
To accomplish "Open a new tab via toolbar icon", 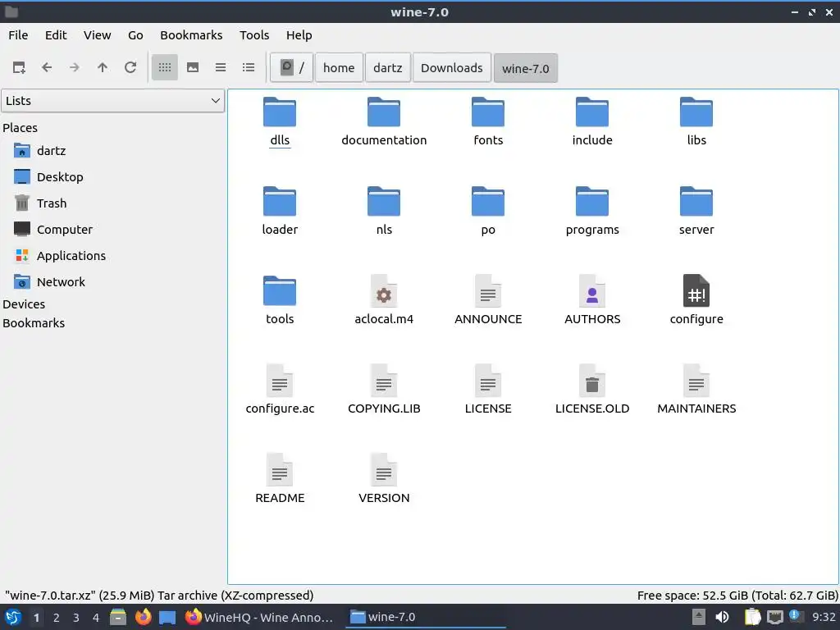I will point(19,67).
